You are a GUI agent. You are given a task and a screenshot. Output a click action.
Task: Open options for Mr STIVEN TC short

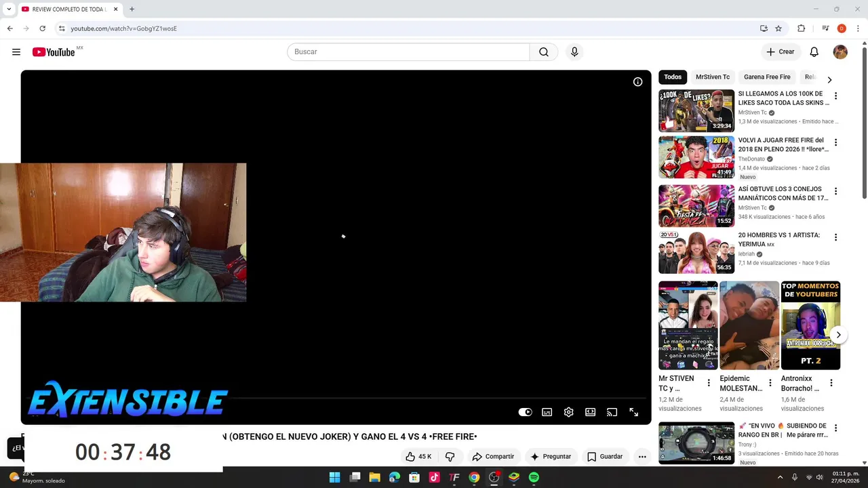click(709, 383)
